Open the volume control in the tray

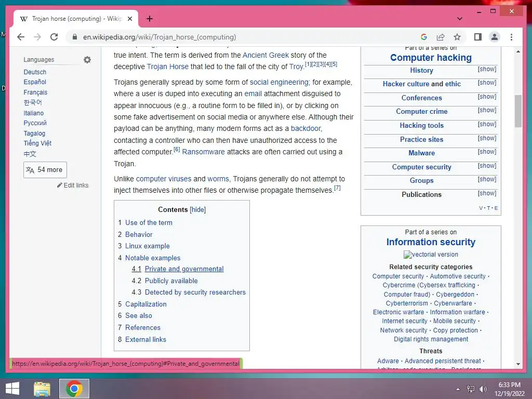tap(483, 389)
